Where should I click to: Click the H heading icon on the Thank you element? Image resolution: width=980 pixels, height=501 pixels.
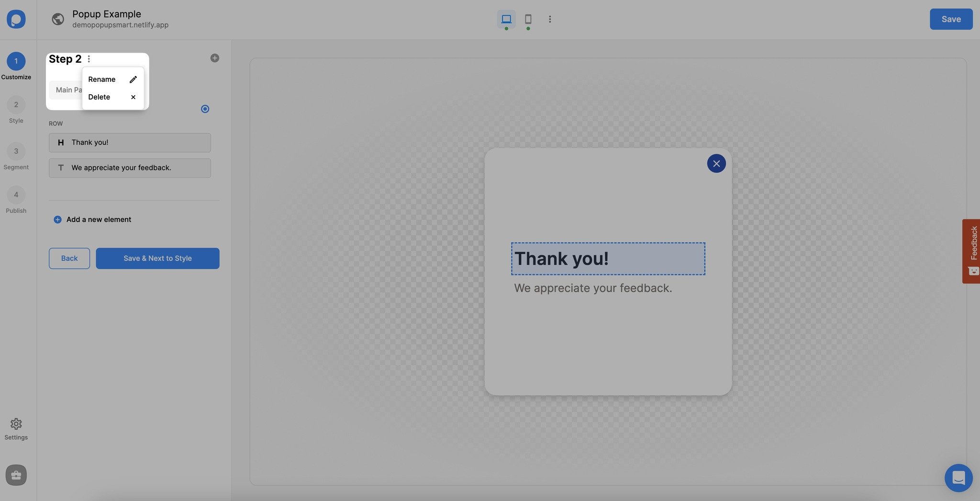click(x=61, y=142)
